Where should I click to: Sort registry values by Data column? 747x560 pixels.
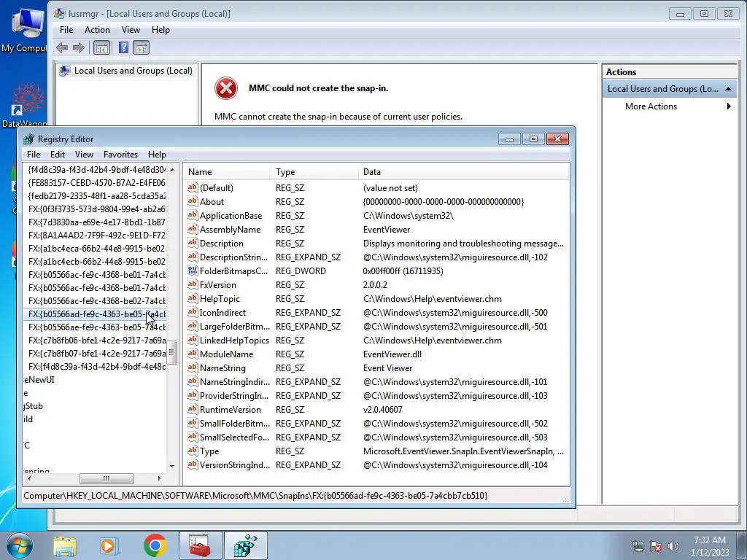tap(464, 172)
